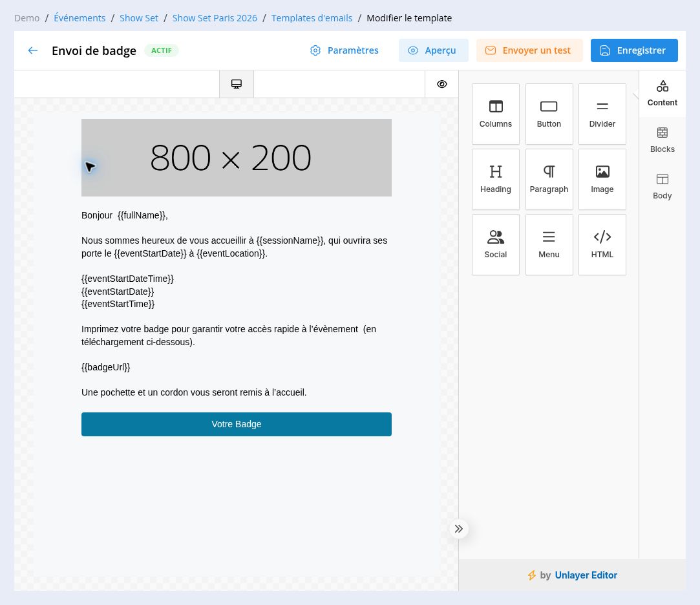Open the Paramètres settings
Image resolution: width=700 pixels, height=605 pixels.
pyautogui.click(x=345, y=50)
